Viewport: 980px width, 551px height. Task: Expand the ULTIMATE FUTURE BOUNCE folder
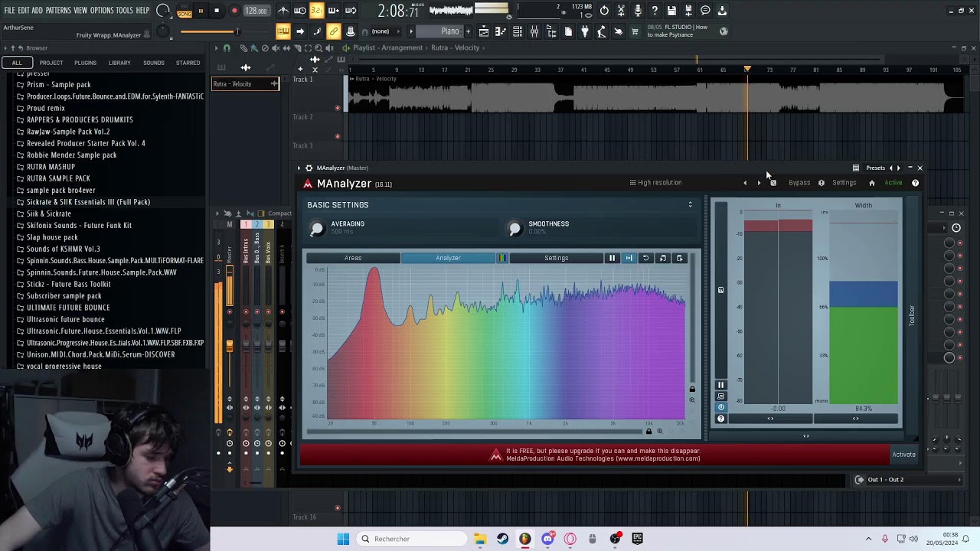coord(68,308)
